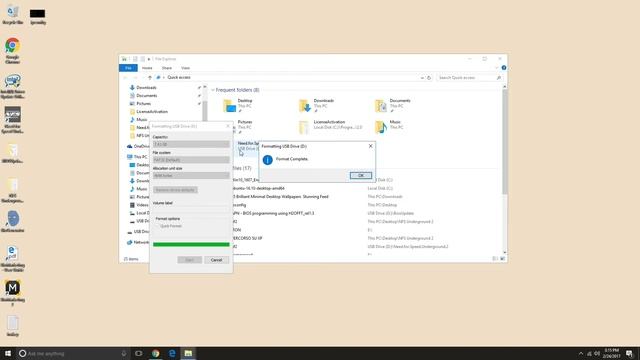This screenshot has height=360, width=640.
Task: Click the green format progress bar
Action: click(x=191, y=244)
